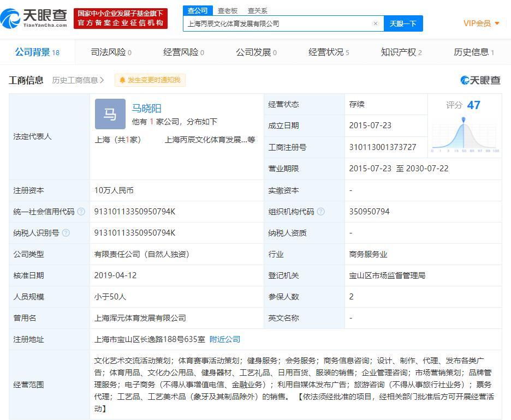511x420 pixels.
Task: Click the help icon next to 组织机构代码
Action: click(320, 212)
